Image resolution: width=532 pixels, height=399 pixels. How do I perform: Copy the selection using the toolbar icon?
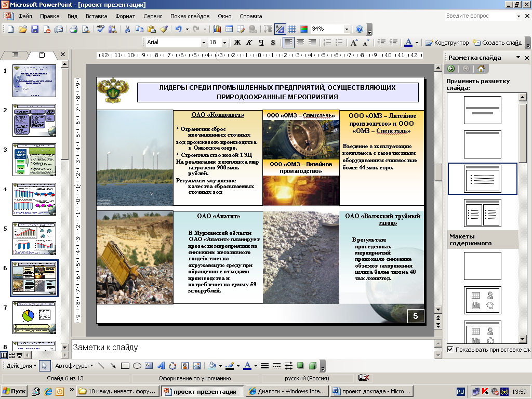pyautogui.click(x=139, y=29)
